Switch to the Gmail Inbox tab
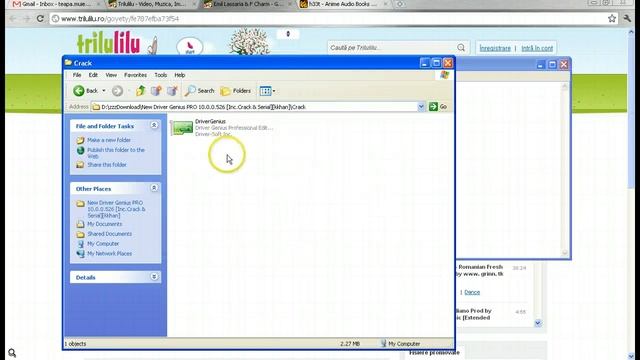The image size is (640, 360). [55, 4]
